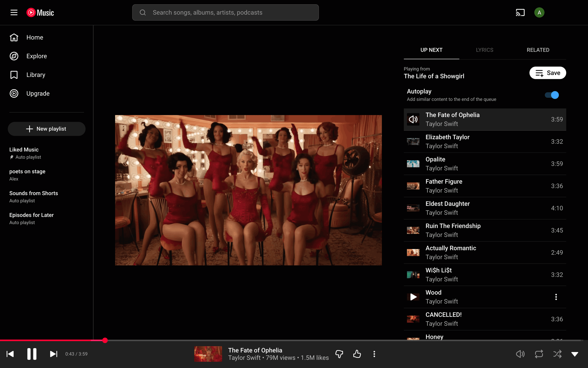
Task: Click Father Figure thumbnail in queue
Action: pyautogui.click(x=413, y=186)
